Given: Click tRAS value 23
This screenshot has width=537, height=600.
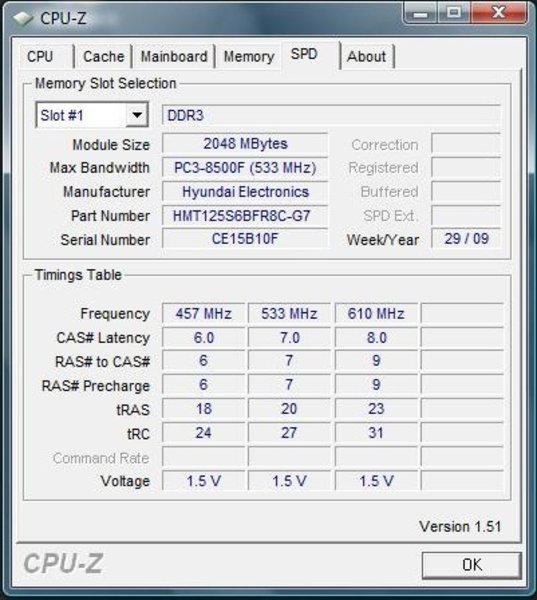Looking at the screenshot, I should pyautogui.click(x=376, y=409).
